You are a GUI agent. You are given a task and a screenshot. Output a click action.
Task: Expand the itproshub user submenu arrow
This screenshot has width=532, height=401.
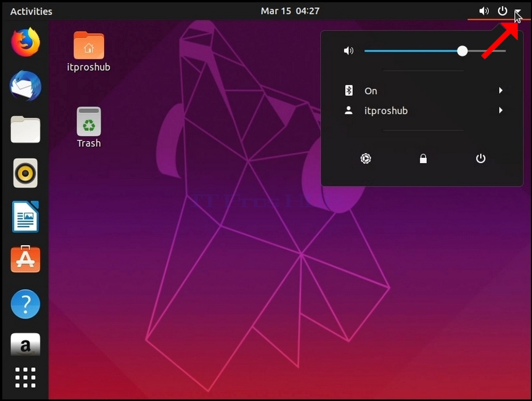coord(500,110)
